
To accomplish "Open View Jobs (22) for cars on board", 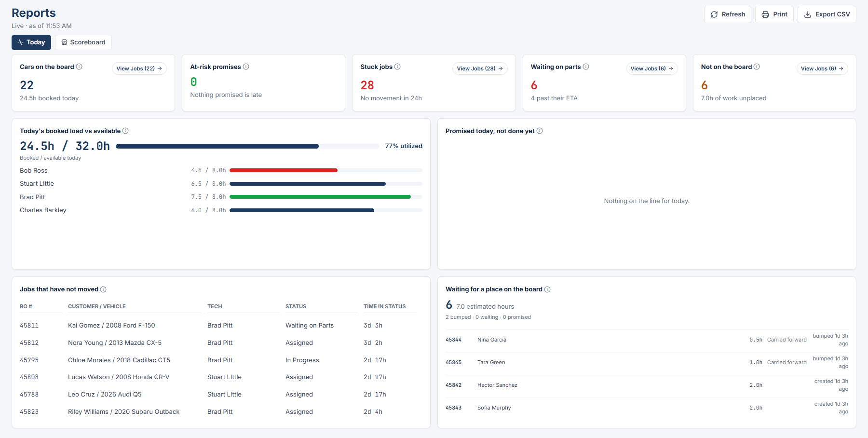I will 139,68.
